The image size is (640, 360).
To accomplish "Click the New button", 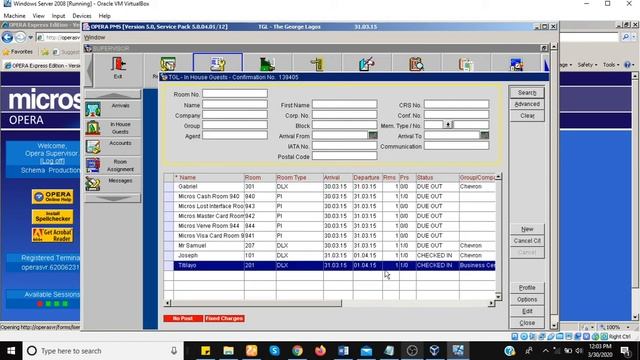I will click(527, 229).
